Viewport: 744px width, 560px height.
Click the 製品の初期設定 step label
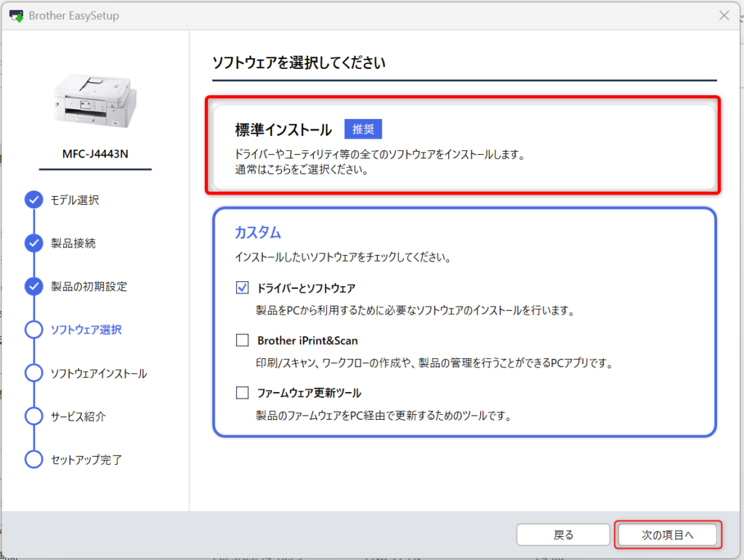89,286
